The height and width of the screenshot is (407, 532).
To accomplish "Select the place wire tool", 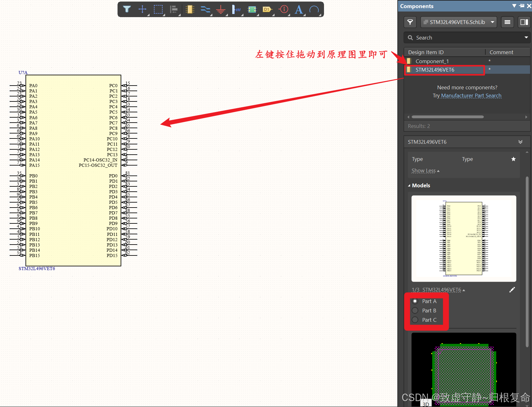I will pos(205,9).
